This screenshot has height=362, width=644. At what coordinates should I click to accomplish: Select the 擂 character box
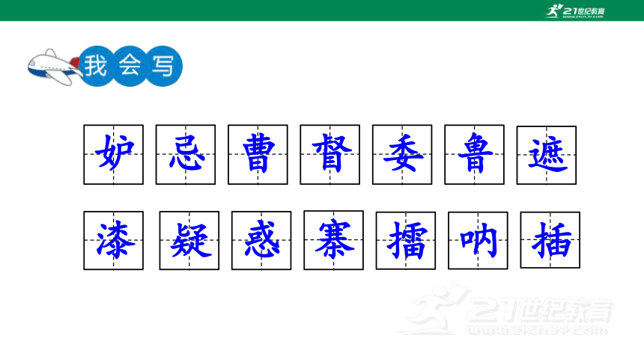tap(406, 241)
